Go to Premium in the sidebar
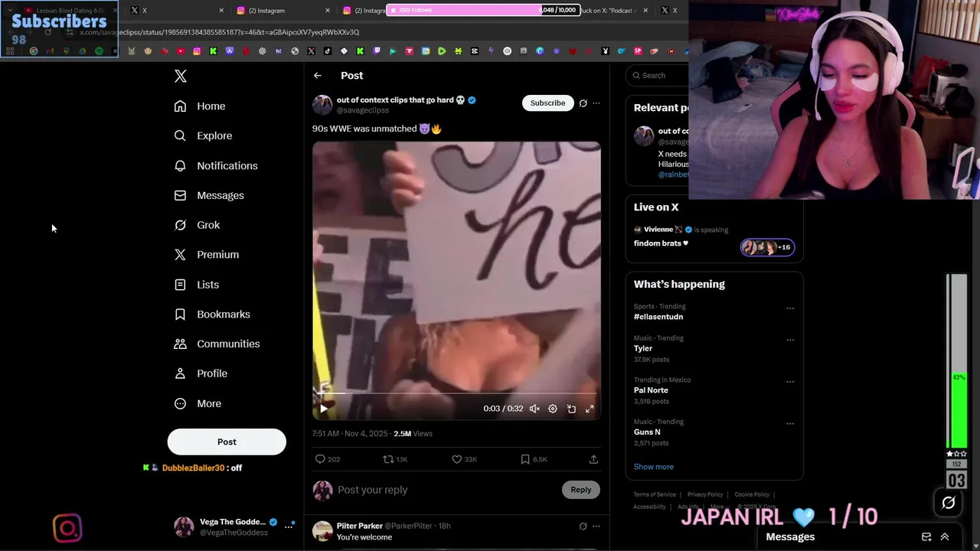 click(207, 255)
